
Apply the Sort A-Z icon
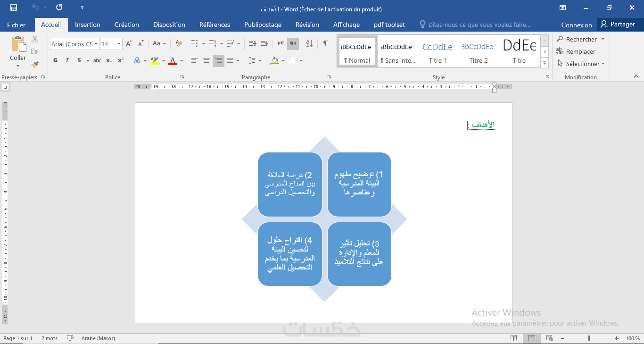pyautogui.click(x=309, y=43)
